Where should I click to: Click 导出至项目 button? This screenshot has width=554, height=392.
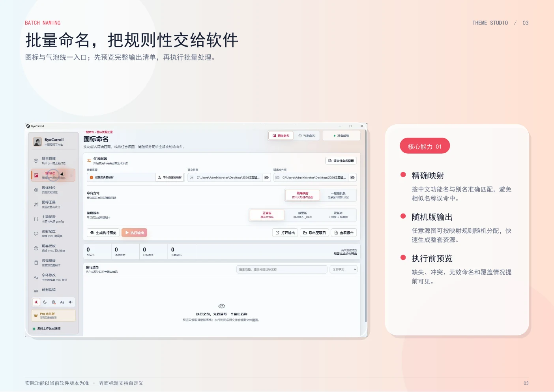pos(314,233)
